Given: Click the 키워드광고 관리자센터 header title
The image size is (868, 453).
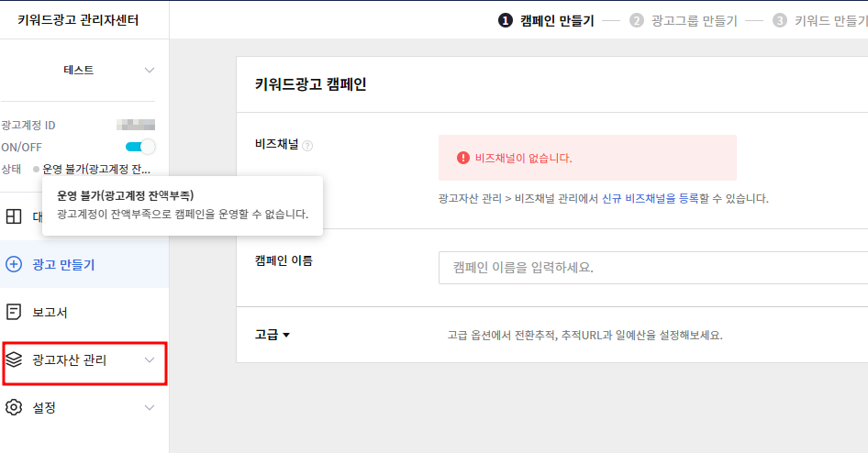Looking at the screenshot, I should 78,20.
